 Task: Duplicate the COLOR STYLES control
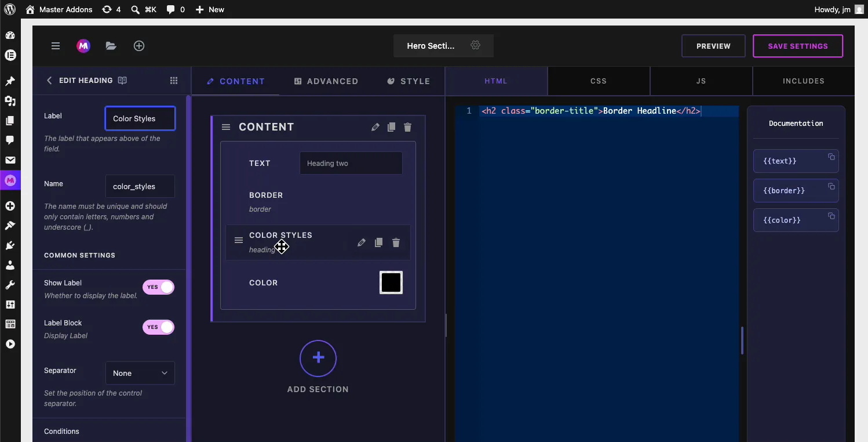379,242
